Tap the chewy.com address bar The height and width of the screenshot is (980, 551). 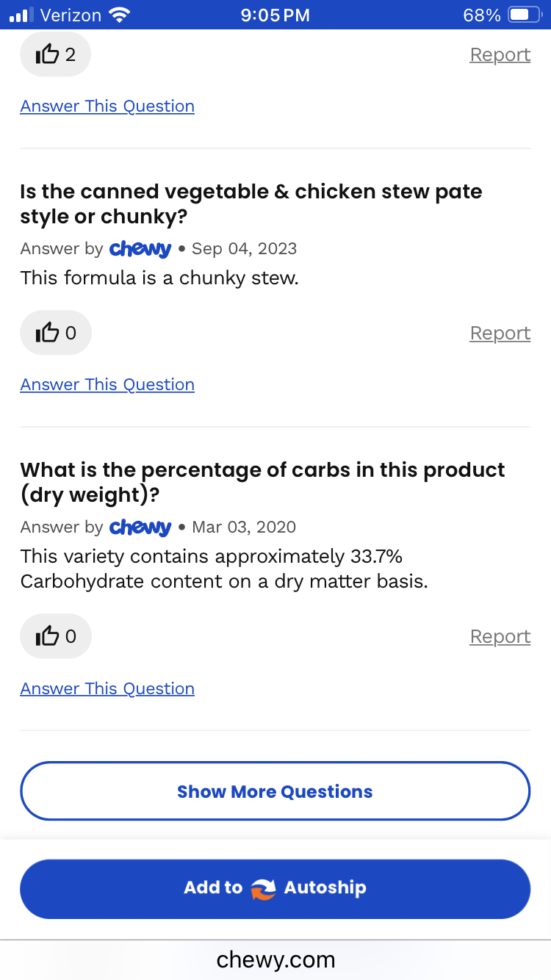[275, 959]
